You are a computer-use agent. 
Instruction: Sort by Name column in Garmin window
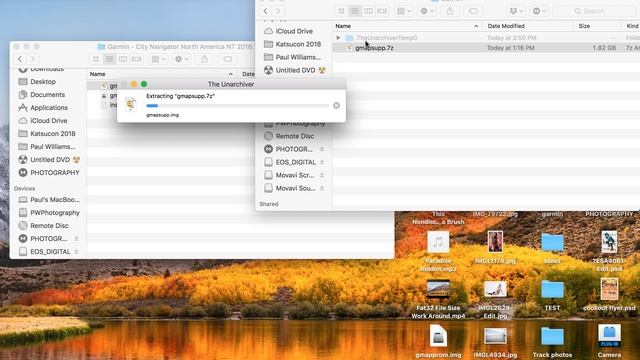click(162, 74)
